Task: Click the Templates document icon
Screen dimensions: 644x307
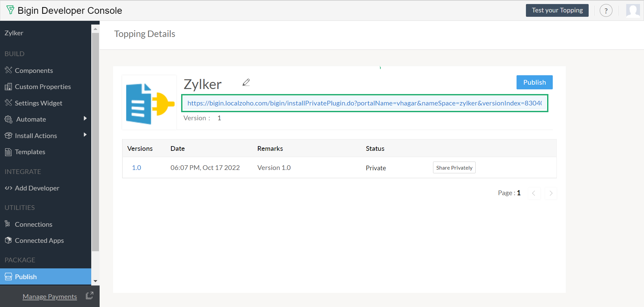Action: point(8,152)
